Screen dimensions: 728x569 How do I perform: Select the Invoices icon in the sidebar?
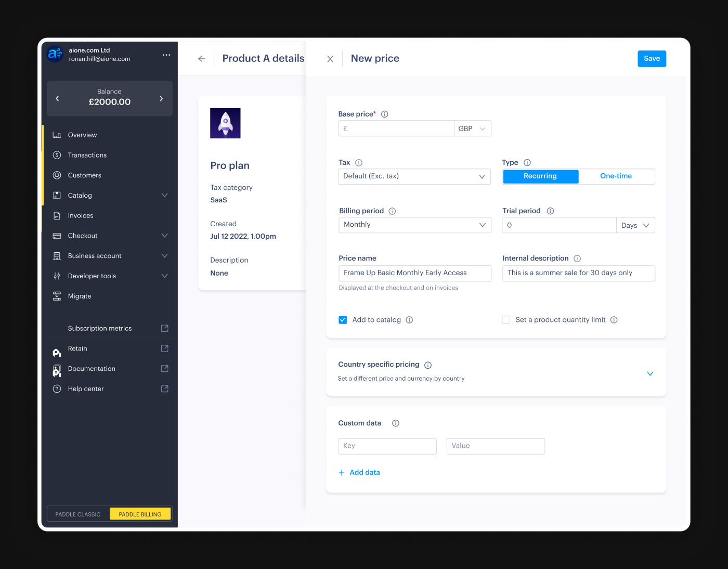coord(57,215)
